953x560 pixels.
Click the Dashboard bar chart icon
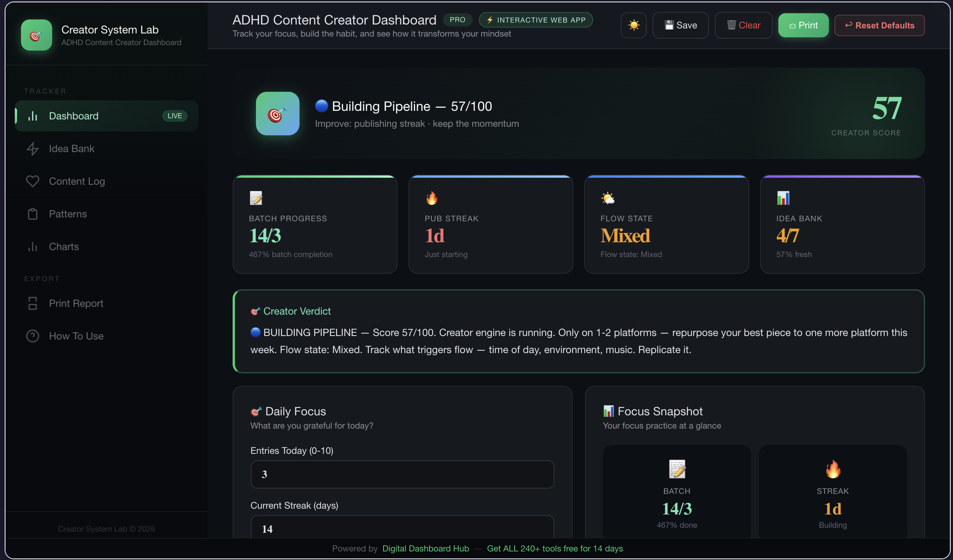click(33, 116)
